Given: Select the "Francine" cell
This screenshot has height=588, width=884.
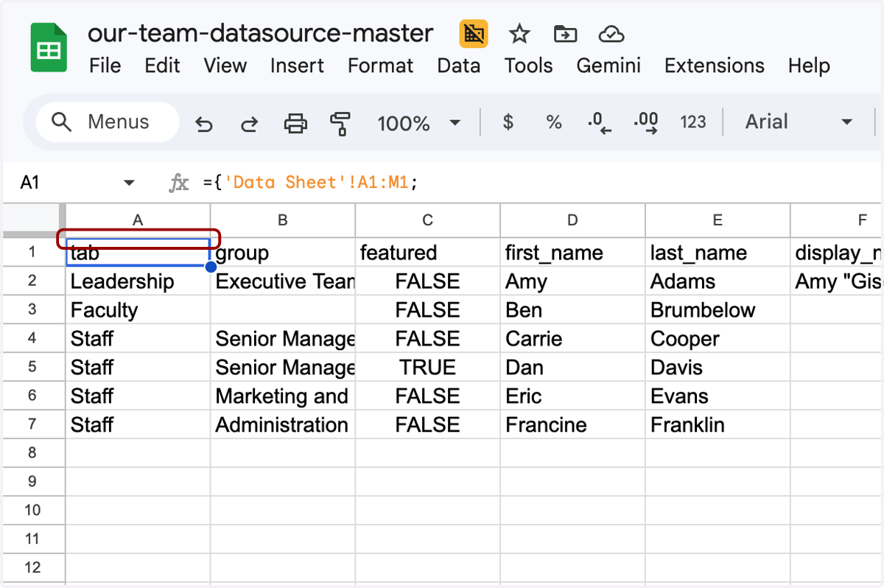Looking at the screenshot, I should (573, 424).
